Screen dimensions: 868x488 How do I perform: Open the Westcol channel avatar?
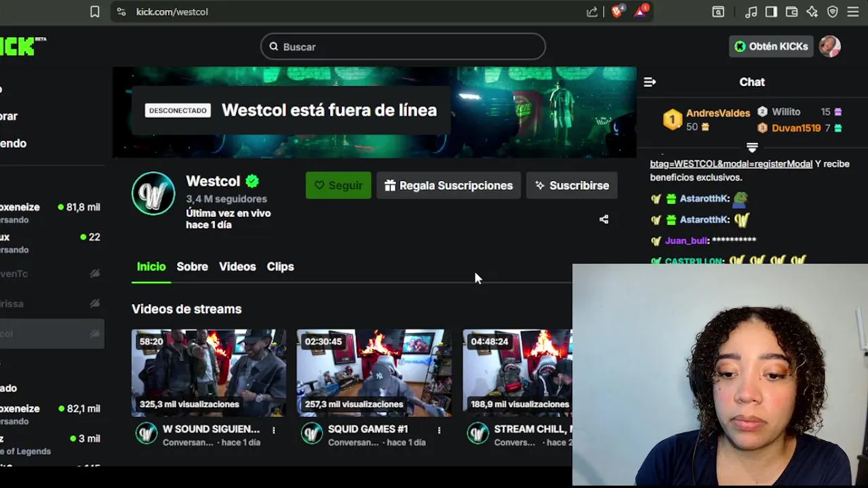point(153,193)
